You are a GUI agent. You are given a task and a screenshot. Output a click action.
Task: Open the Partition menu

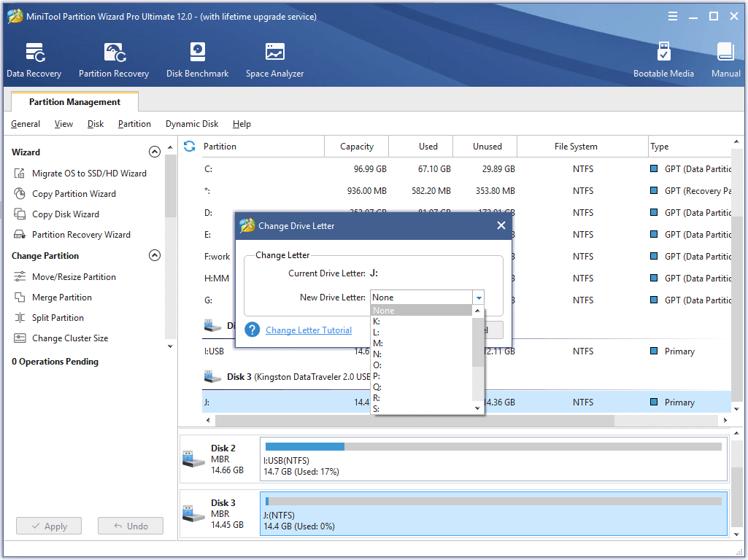pos(134,124)
